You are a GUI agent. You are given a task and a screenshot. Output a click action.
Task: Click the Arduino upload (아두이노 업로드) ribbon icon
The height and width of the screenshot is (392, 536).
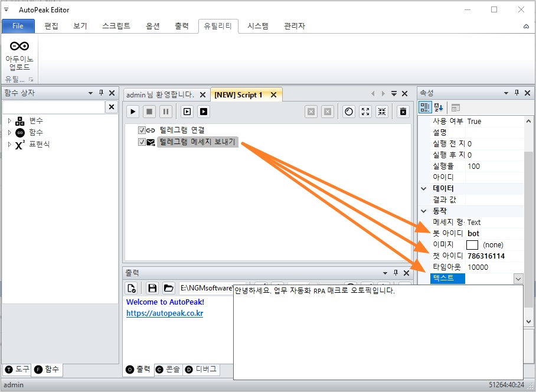coord(19,55)
